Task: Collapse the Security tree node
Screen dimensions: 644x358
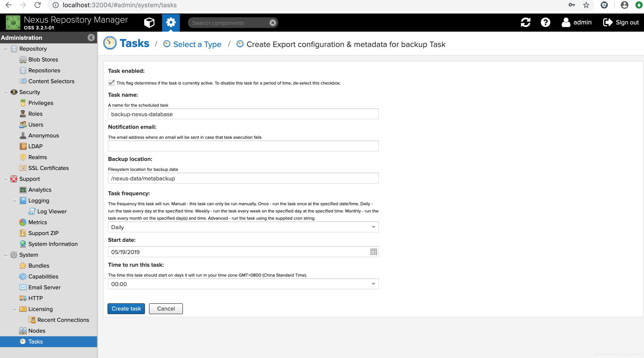Action: 5,92
